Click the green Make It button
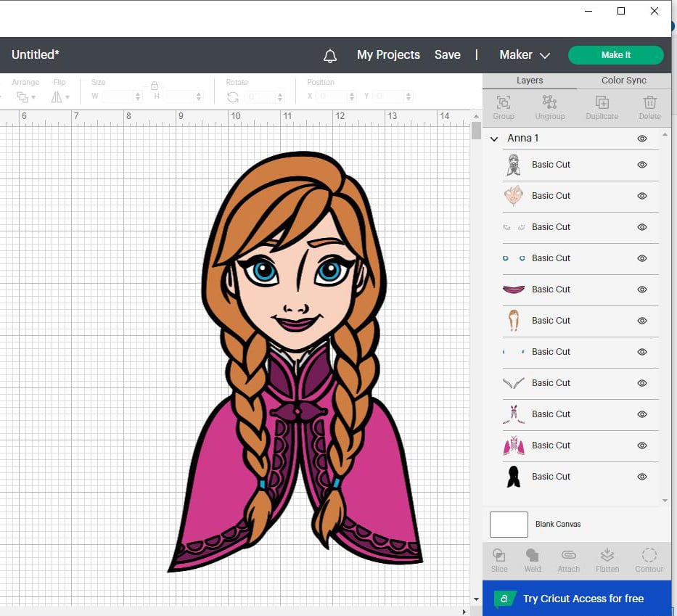This screenshot has height=616, width=677. tap(616, 55)
